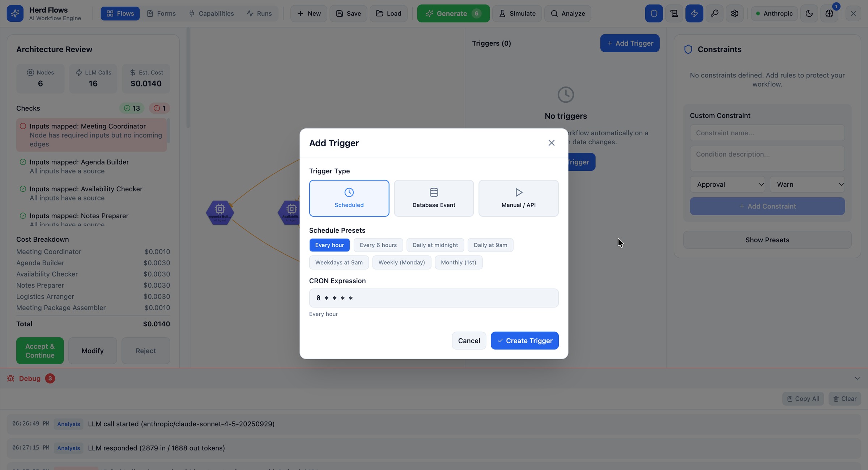Select the Manual / API trigger type

[x=518, y=198]
